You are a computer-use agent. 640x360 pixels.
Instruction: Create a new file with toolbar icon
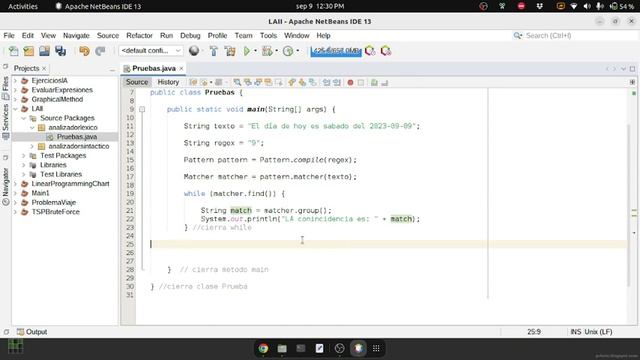pyautogui.click(x=13, y=51)
